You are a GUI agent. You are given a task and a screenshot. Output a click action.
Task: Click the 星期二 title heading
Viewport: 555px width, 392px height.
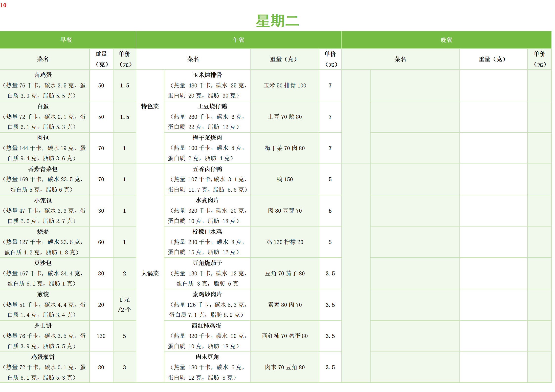[x=277, y=21]
